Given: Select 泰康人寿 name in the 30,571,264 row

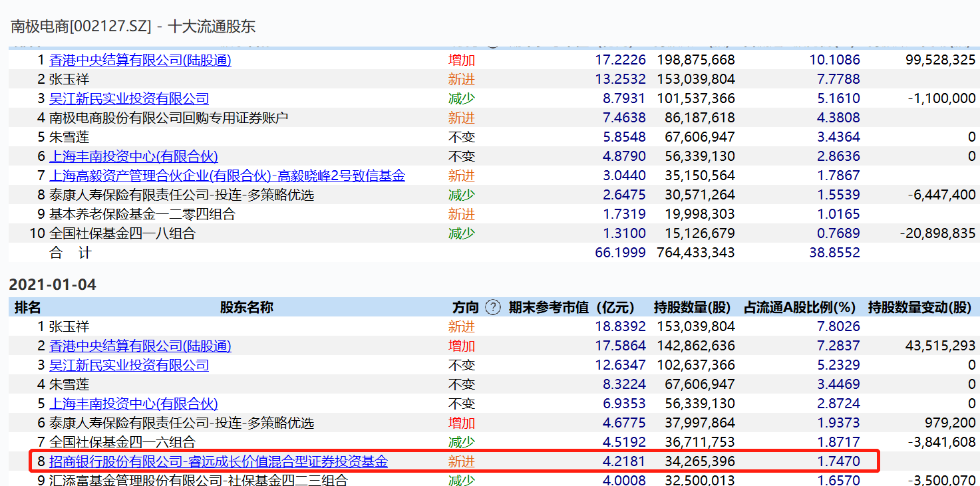Looking at the screenshot, I should point(182,195).
